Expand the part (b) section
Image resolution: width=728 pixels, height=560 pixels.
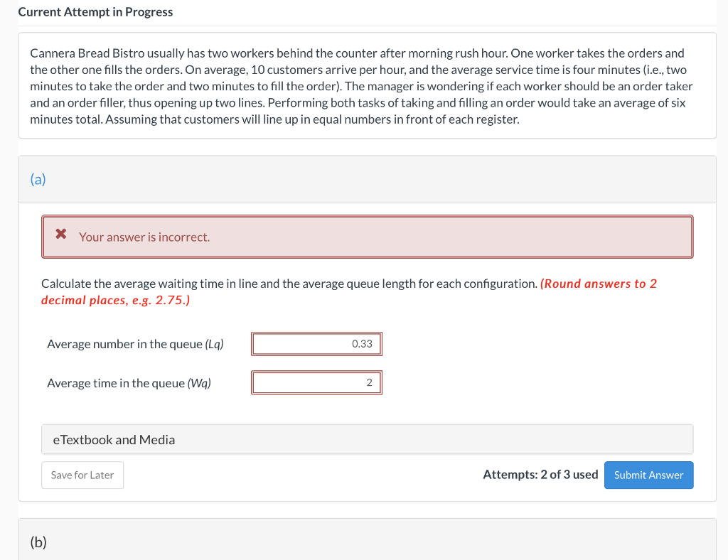pos(368,541)
